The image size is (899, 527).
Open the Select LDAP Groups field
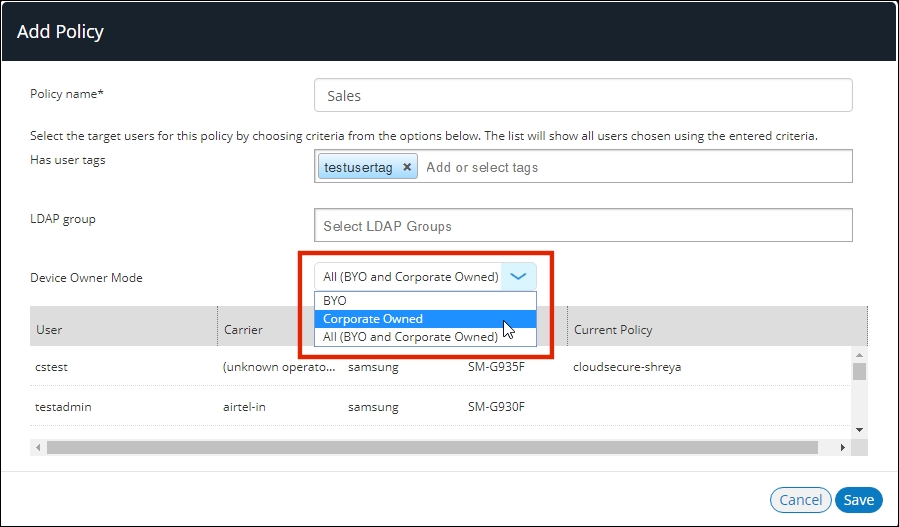pyautogui.click(x=582, y=226)
